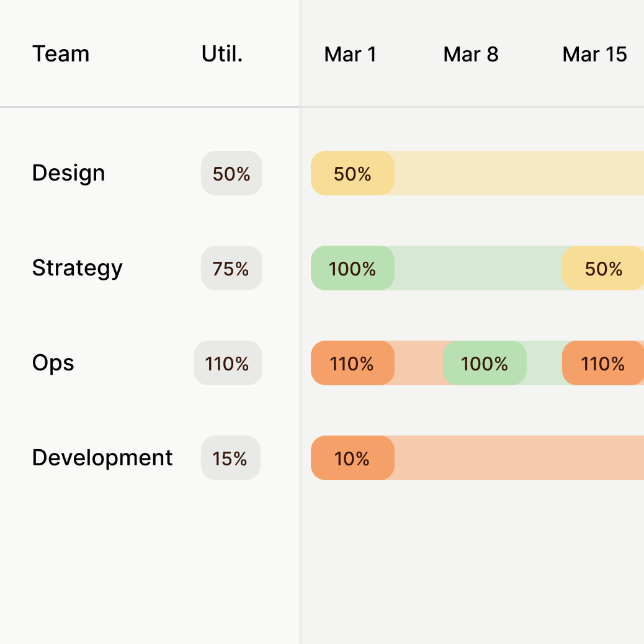Select Ops' orange 110% Mar 15 block

click(x=603, y=364)
